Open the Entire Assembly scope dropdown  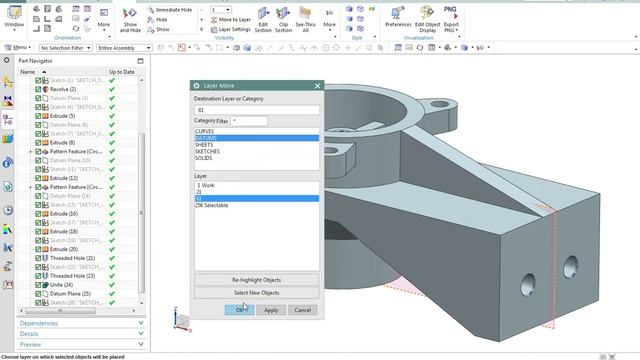tap(124, 48)
